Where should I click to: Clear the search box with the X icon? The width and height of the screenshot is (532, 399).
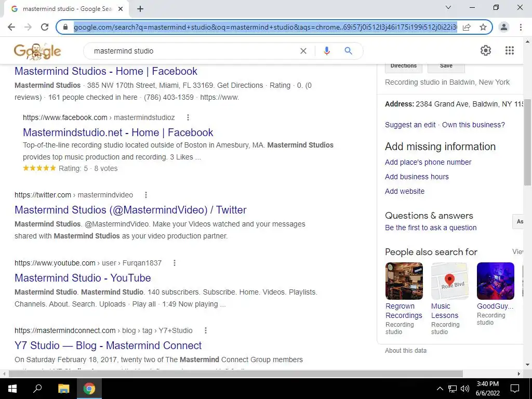pyautogui.click(x=303, y=51)
